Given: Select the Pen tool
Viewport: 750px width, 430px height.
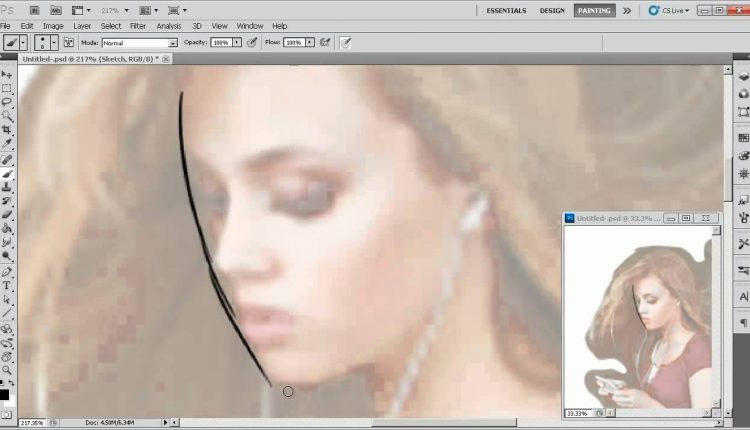Looking at the screenshot, I should click(x=7, y=272).
